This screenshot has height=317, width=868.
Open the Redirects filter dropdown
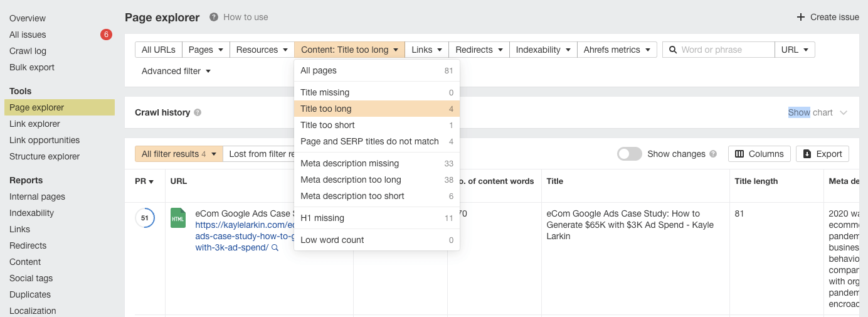(479, 50)
